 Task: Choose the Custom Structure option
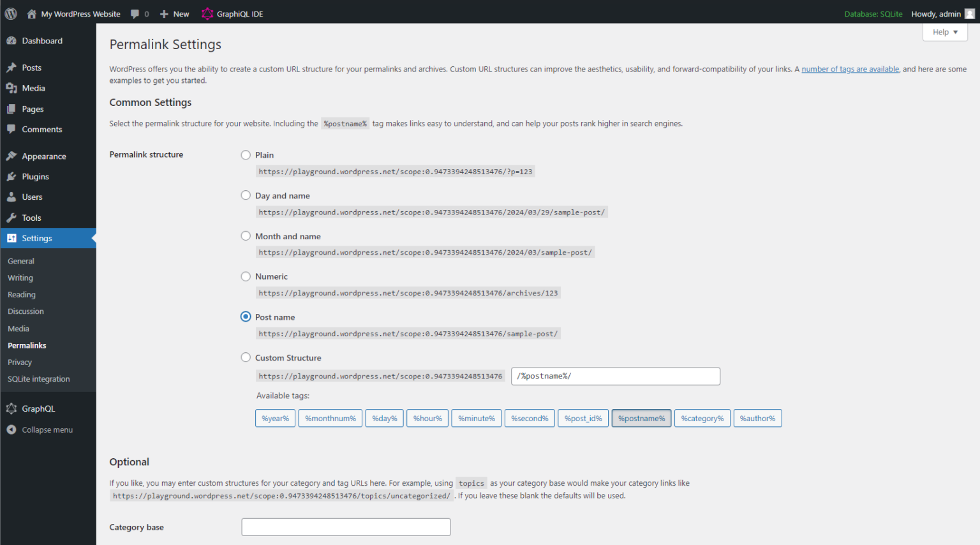pyautogui.click(x=246, y=357)
